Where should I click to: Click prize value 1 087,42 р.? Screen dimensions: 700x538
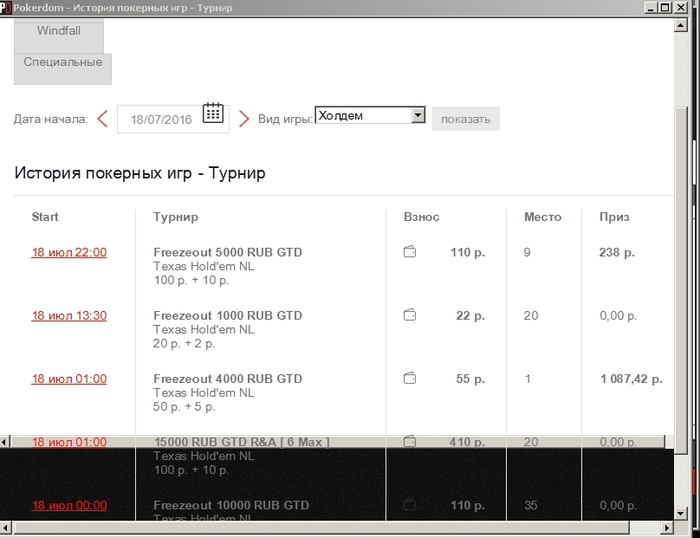tap(631, 379)
